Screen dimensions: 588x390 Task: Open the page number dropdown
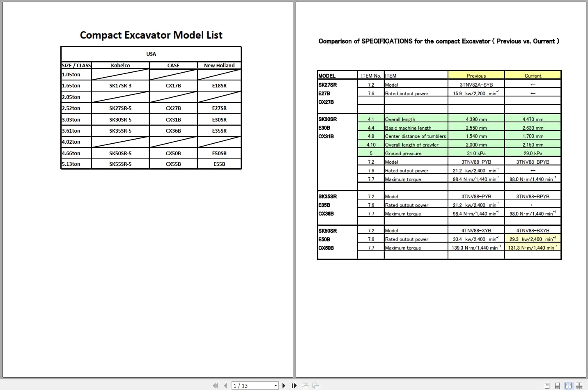click(x=275, y=385)
